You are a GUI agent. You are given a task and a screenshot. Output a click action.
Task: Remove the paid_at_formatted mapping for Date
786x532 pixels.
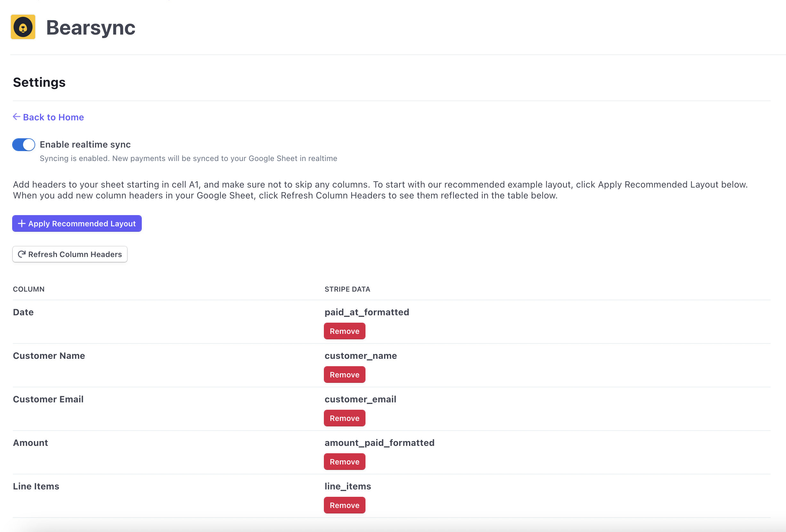tap(344, 331)
